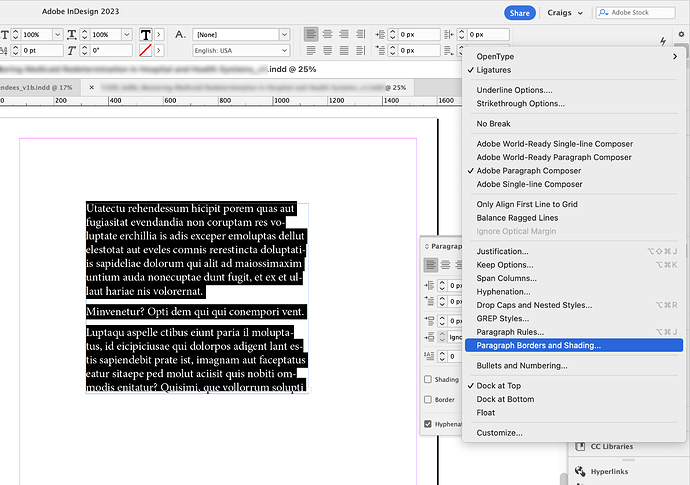Choose Dock at Bottom option

point(574,399)
